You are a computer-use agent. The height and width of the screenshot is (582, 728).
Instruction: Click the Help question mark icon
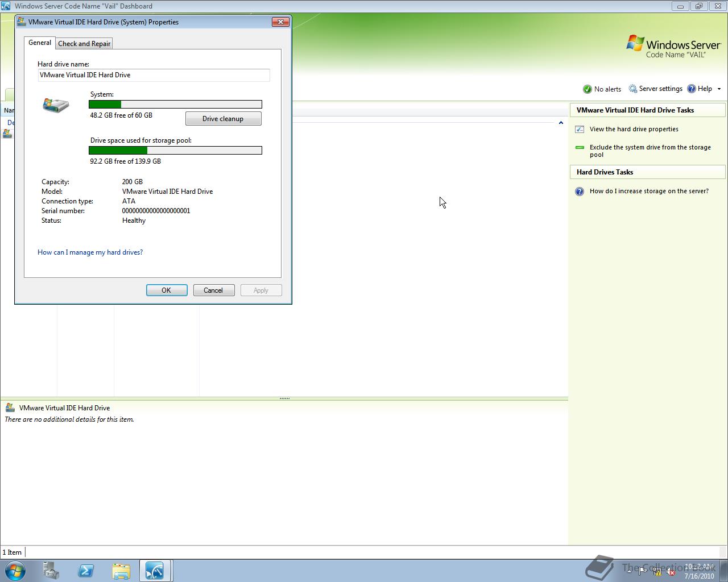[692, 89]
